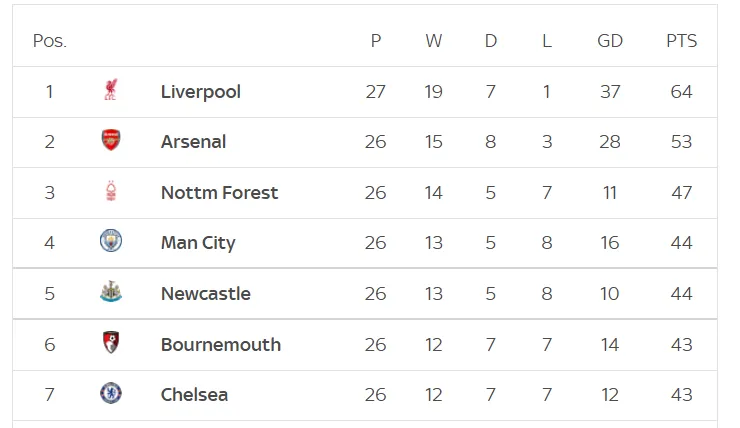Click Liverpool's 64 points value

click(x=681, y=92)
